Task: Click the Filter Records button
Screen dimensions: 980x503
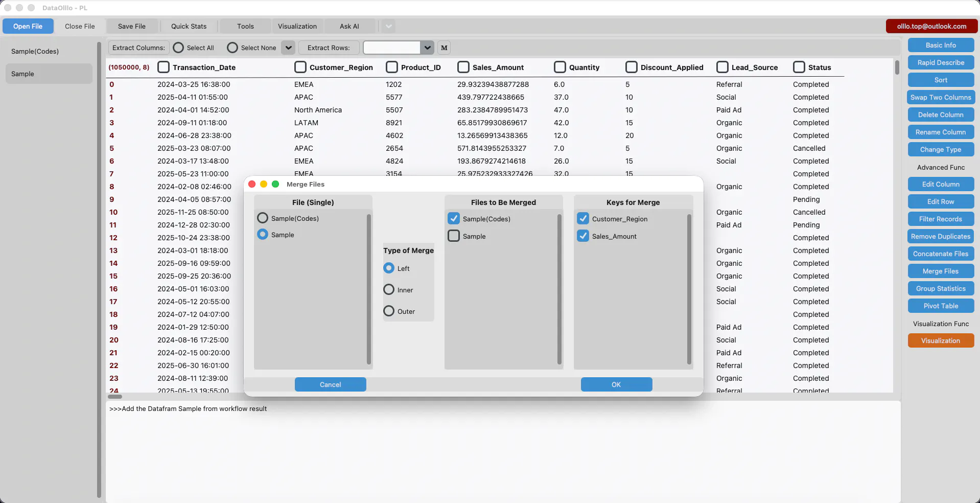Action: 941,219
